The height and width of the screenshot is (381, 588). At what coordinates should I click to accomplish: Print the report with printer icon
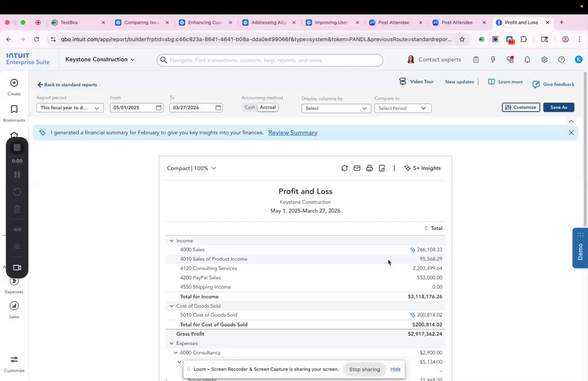coord(369,168)
